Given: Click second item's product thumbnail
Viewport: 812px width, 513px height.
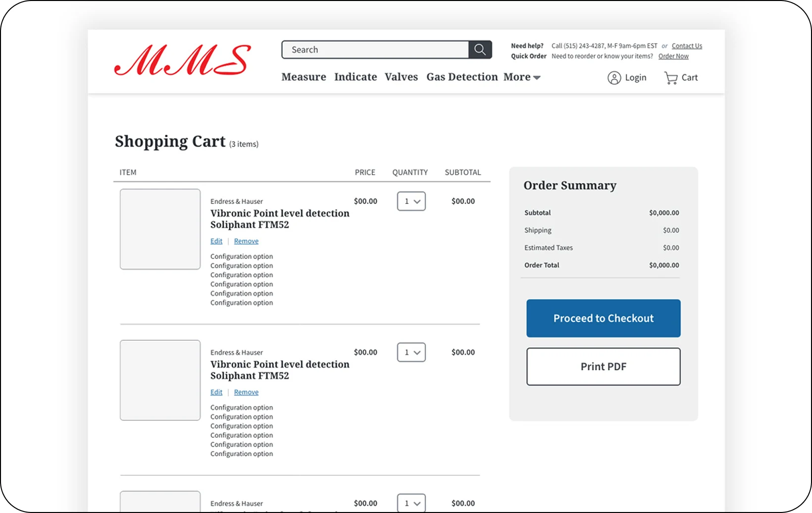Looking at the screenshot, I should (x=160, y=380).
